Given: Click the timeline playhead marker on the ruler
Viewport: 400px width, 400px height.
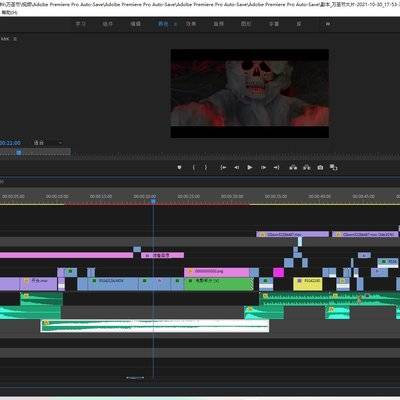Looking at the screenshot, I should [153, 201].
